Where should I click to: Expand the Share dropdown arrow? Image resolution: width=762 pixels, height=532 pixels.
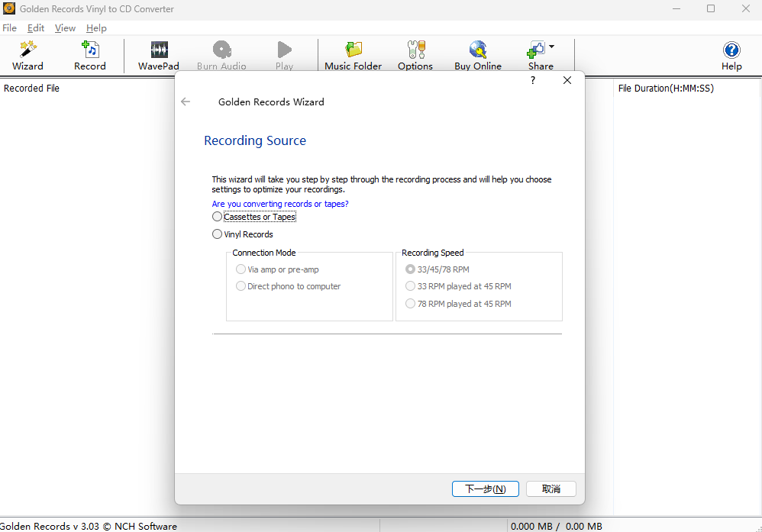coord(551,47)
